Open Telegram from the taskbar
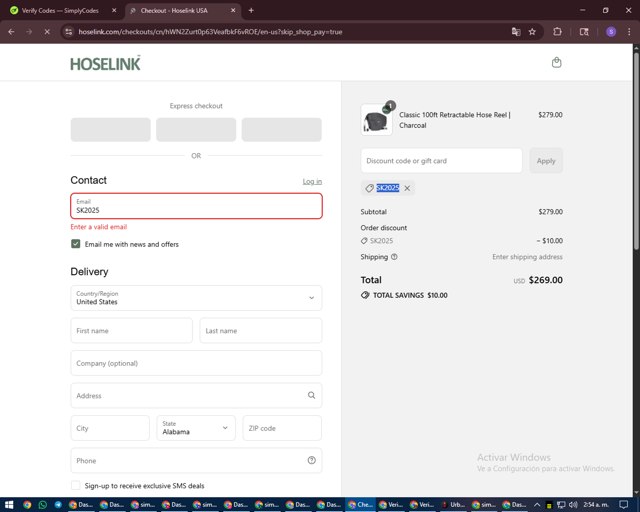The height and width of the screenshot is (512, 640). coord(58,505)
